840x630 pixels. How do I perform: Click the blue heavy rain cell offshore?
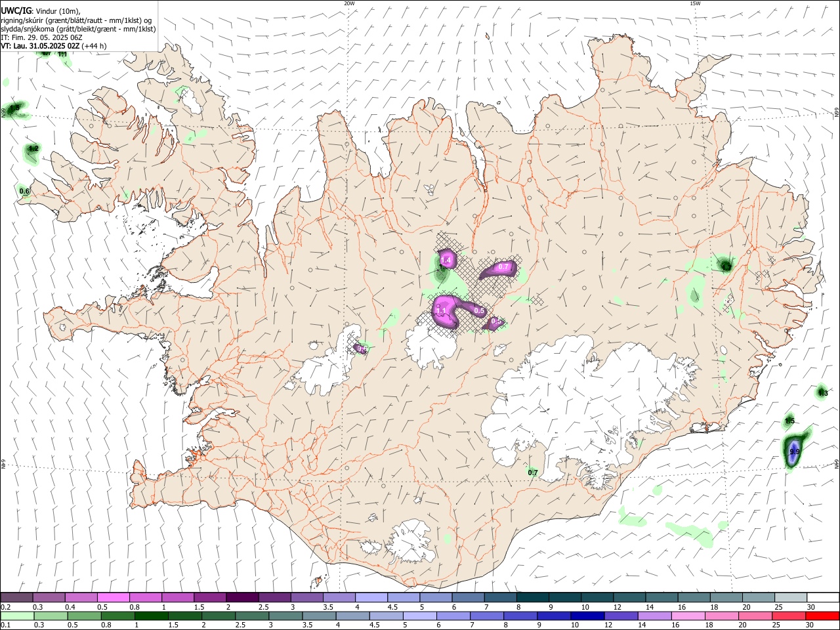[795, 451]
